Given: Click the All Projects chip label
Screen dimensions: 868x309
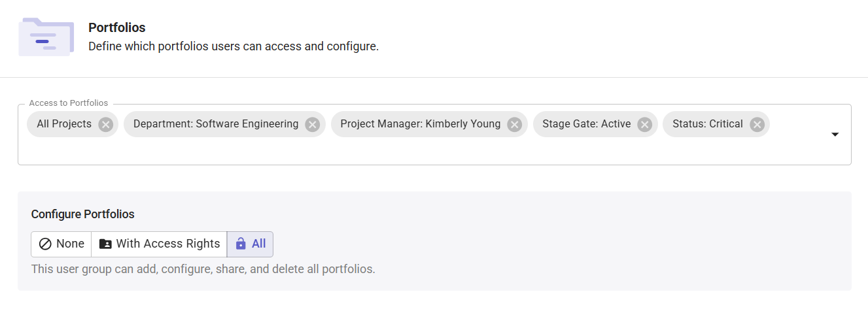Looking at the screenshot, I should (64, 124).
